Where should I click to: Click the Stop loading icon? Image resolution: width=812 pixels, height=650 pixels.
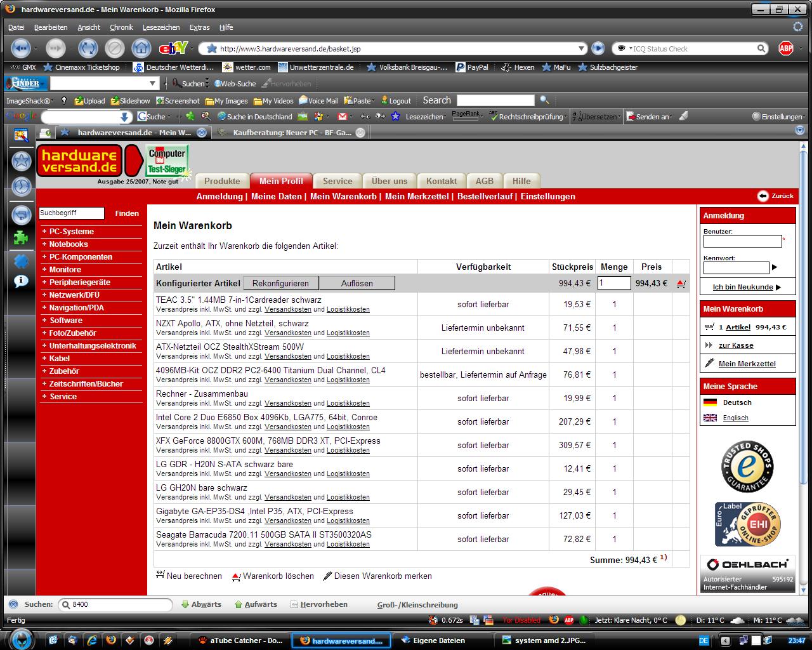click(114, 48)
